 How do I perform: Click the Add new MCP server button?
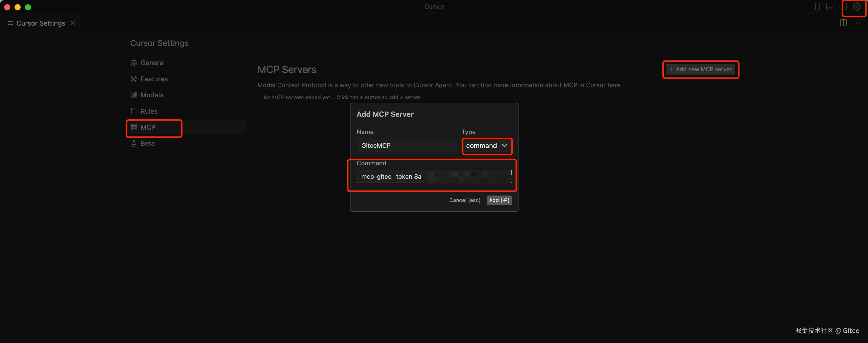click(x=701, y=69)
